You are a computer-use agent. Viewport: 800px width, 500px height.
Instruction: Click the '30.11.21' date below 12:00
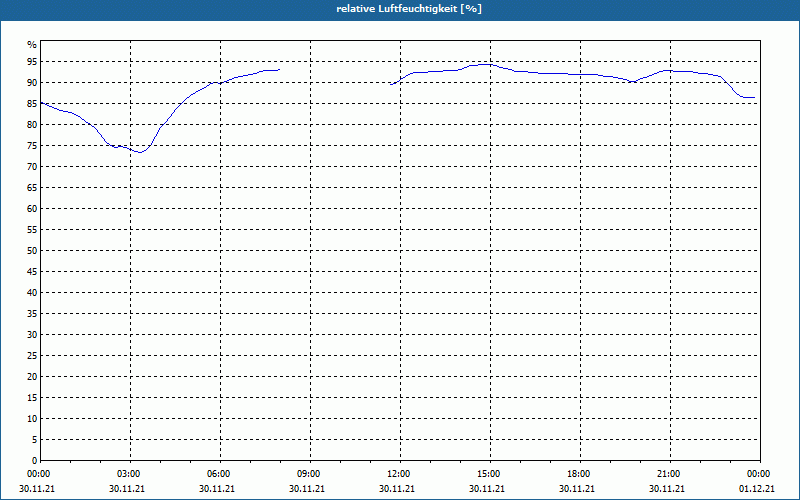pyautogui.click(x=397, y=489)
